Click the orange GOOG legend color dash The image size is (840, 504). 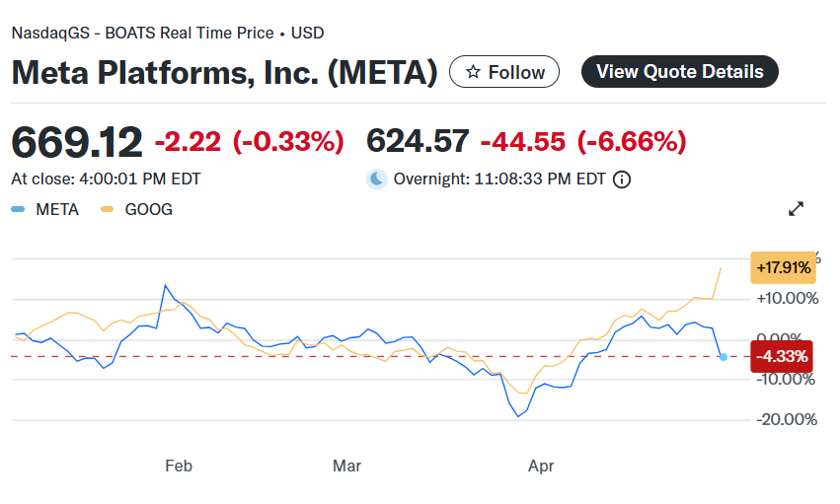tap(107, 209)
